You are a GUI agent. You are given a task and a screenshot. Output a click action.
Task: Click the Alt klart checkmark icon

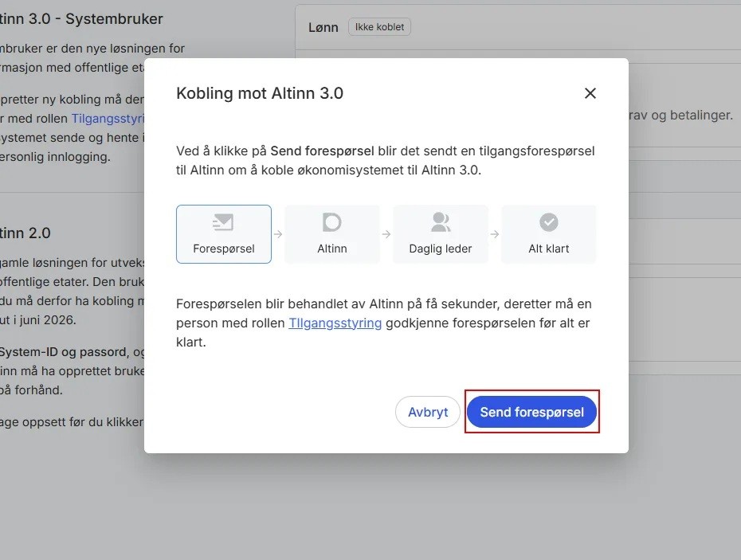pyautogui.click(x=549, y=222)
